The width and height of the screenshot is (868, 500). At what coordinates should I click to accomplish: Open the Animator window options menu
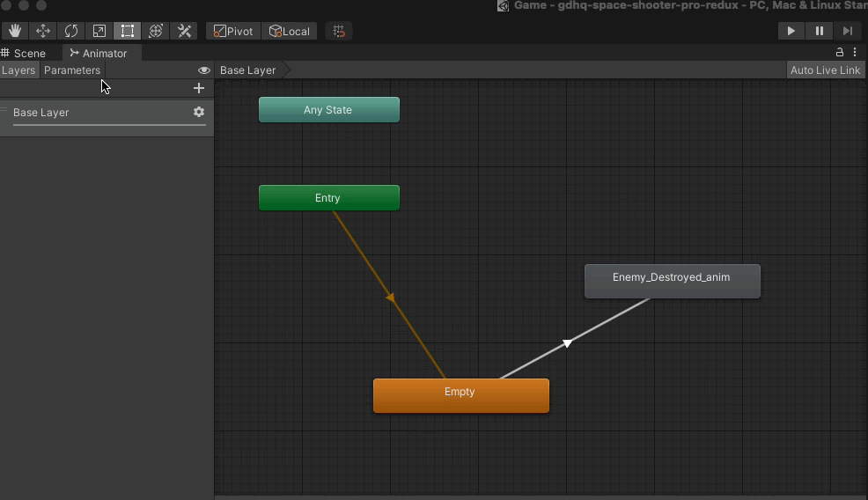click(856, 52)
